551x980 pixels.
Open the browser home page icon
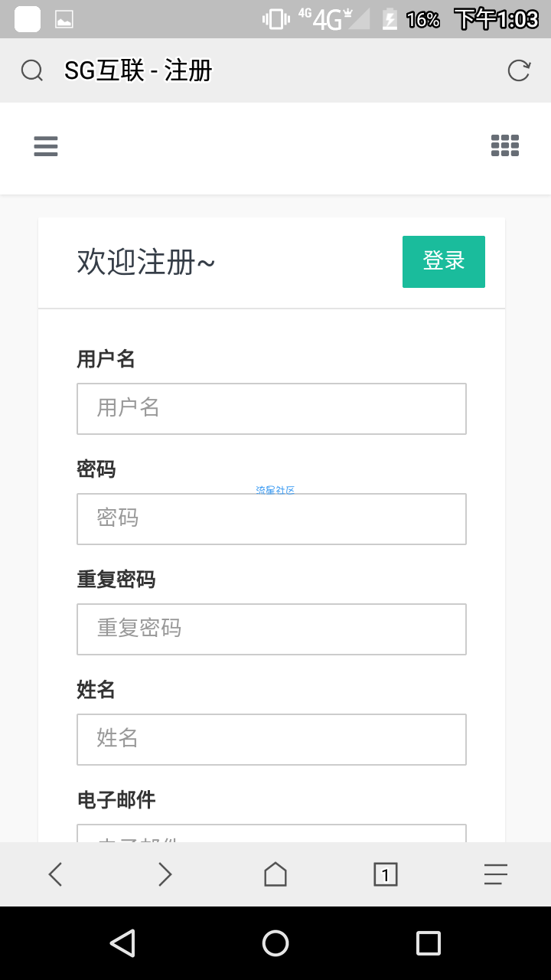(275, 874)
